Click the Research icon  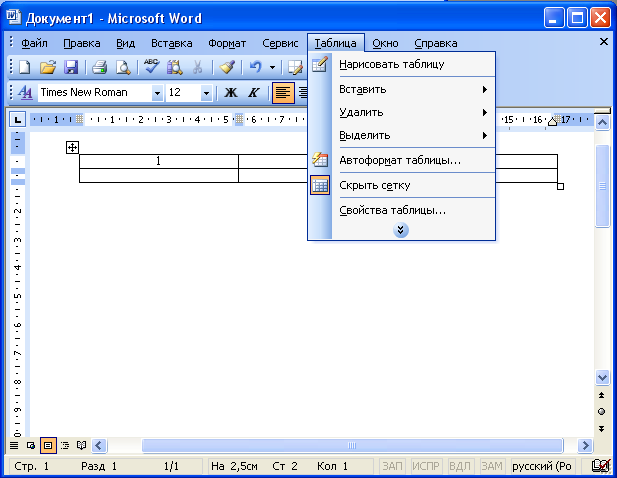[x=175, y=67]
